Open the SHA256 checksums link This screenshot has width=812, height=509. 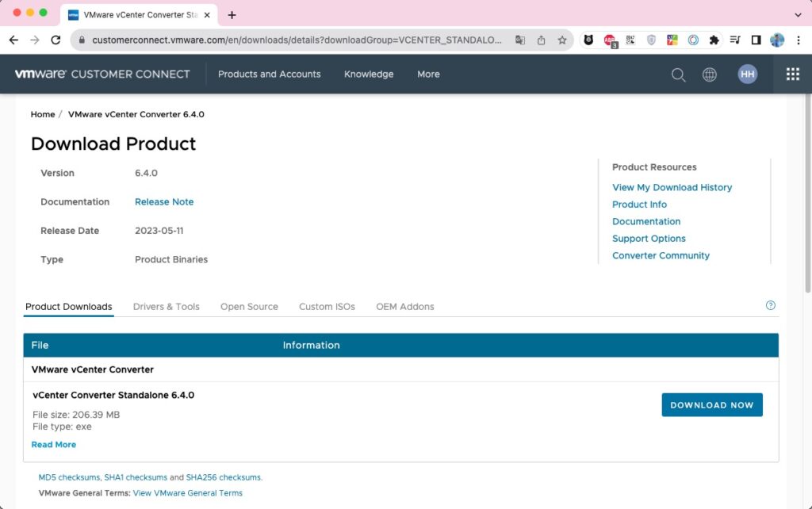[x=224, y=477]
